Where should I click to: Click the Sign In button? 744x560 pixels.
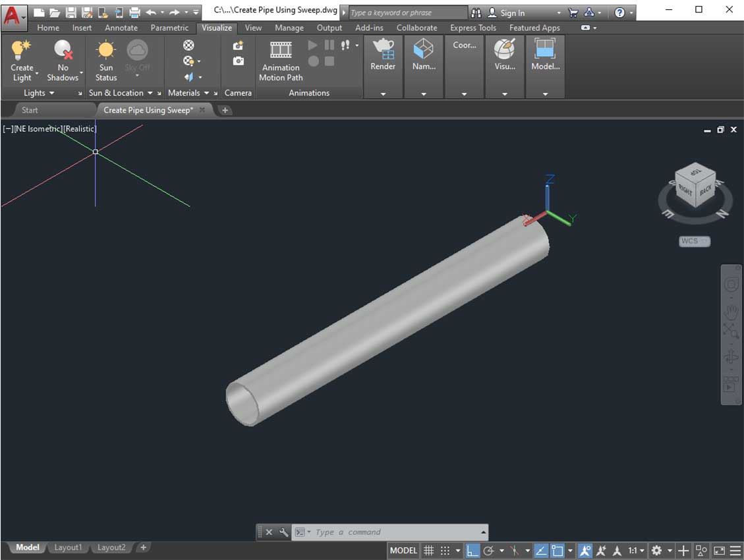[512, 13]
